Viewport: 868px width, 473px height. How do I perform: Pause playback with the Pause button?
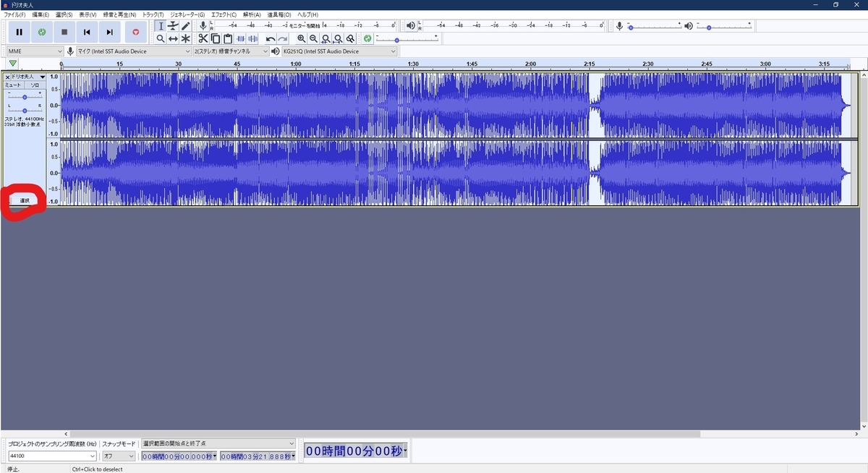pos(19,32)
